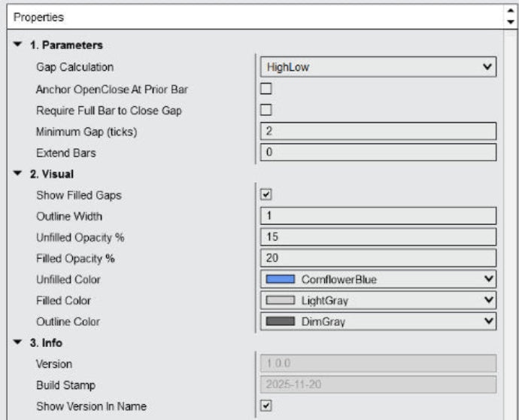The image size is (519, 420).
Task: Click the Filled Opacity % field
Action: (x=378, y=258)
